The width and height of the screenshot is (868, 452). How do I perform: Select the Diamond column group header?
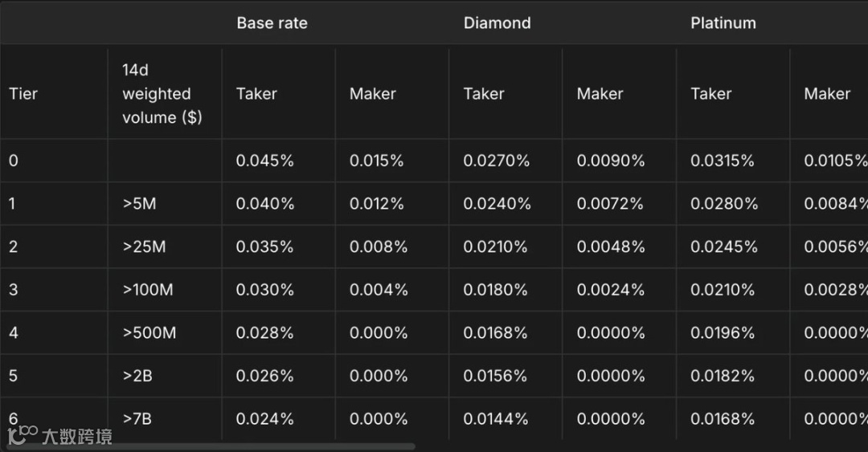pyautogui.click(x=497, y=23)
